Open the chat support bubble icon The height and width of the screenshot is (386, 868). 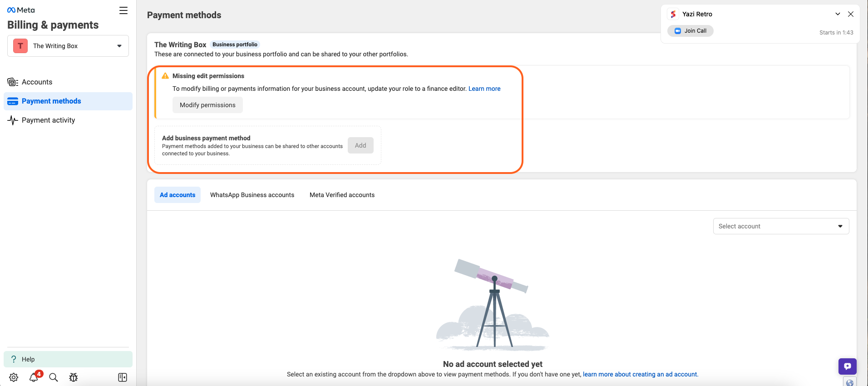click(x=847, y=366)
